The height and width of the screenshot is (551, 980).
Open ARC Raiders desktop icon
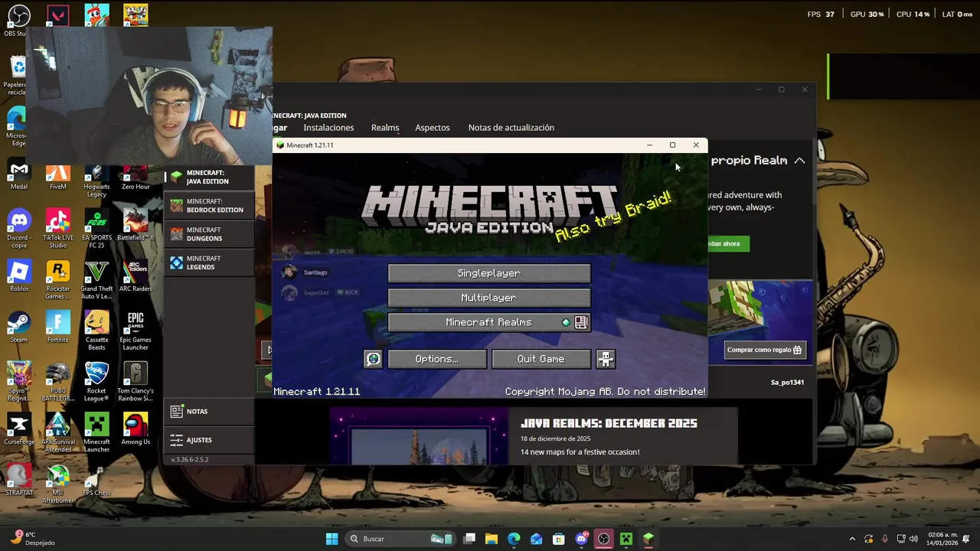click(136, 277)
